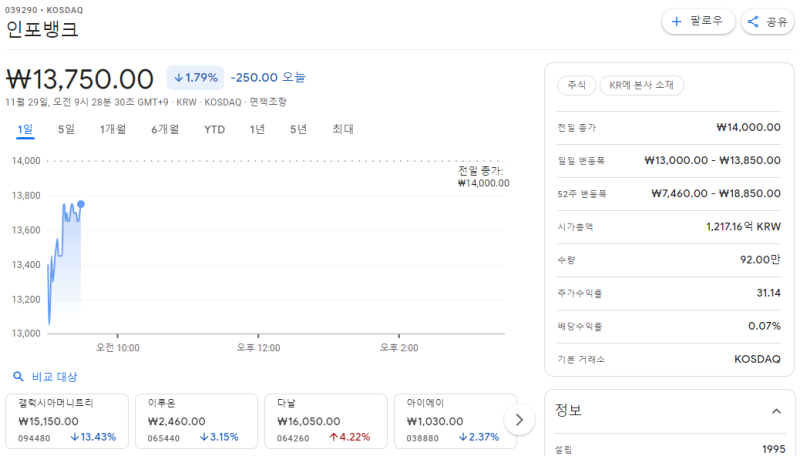Viewport: 800px width, 456px height.
Task: Open the 아이에이 stock card
Action: (455, 421)
